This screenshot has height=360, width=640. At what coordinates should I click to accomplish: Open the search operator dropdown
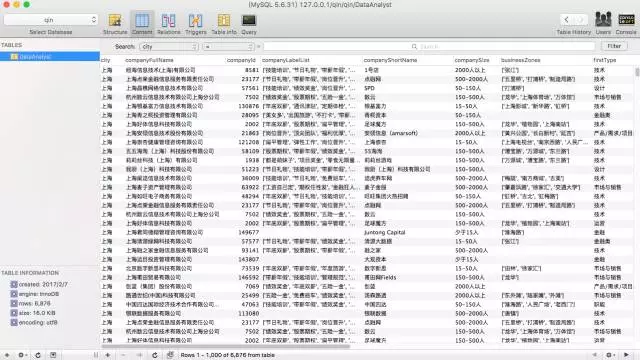[228, 47]
